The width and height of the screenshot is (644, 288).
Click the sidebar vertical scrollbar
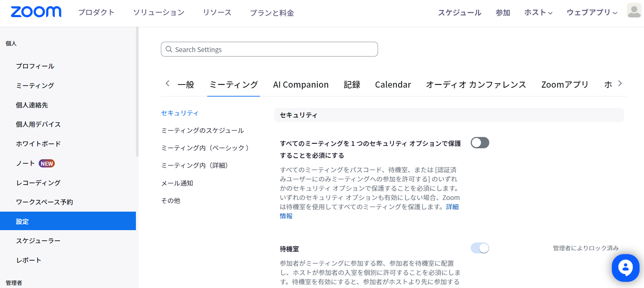coord(137,92)
